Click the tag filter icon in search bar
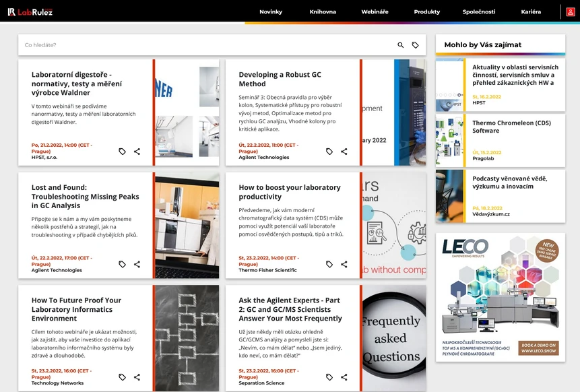Viewport: 580px width, 392px height. pyautogui.click(x=416, y=45)
